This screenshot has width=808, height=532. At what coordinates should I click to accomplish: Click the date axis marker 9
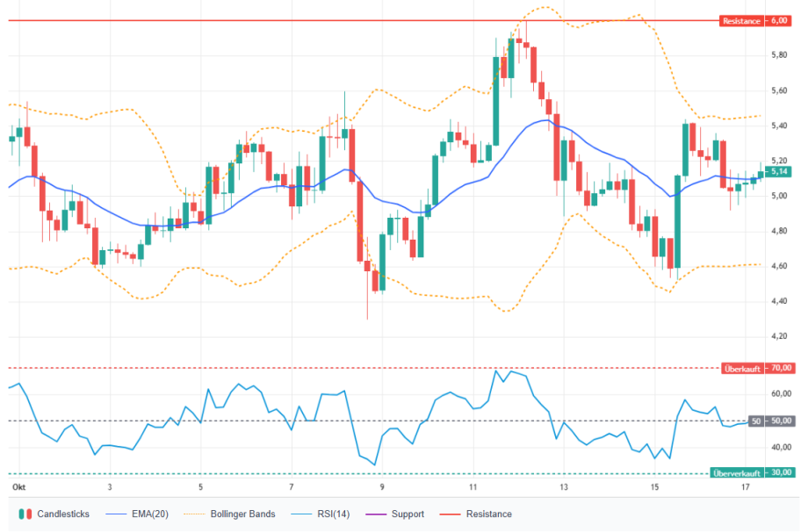pos(382,487)
